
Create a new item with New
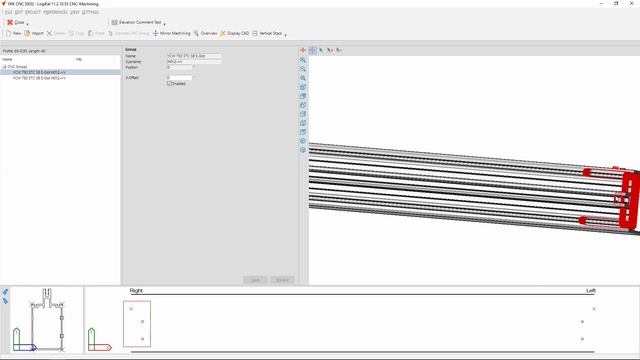(13, 33)
